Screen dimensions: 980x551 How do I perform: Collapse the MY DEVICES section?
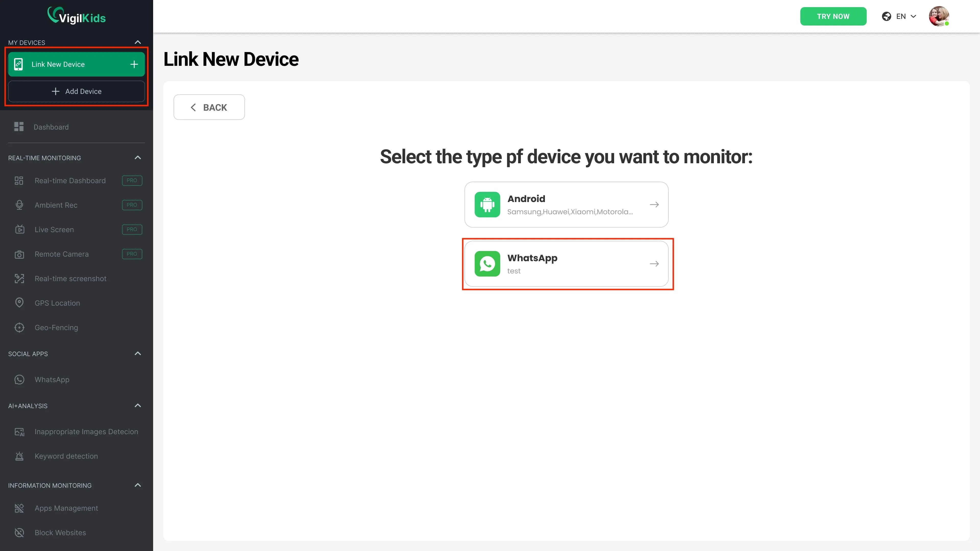coord(138,42)
